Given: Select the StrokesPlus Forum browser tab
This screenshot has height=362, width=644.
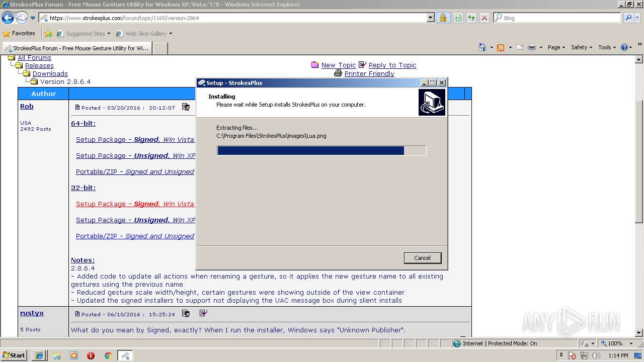Looking at the screenshot, I should pyautogui.click(x=76, y=48).
